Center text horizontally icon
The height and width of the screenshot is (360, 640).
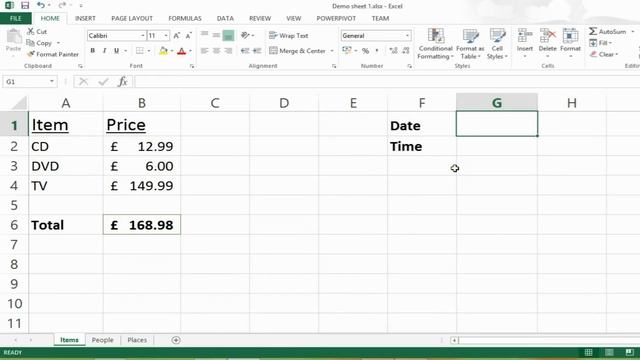tap(216, 51)
